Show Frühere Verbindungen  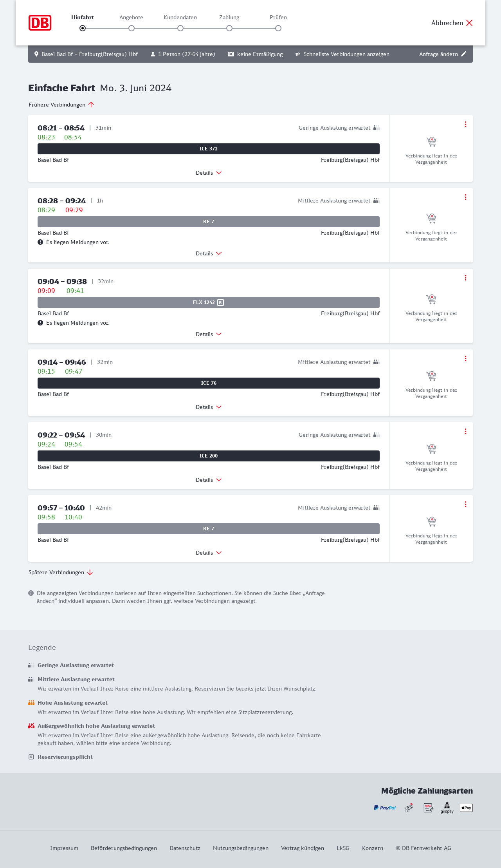(61, 105)
